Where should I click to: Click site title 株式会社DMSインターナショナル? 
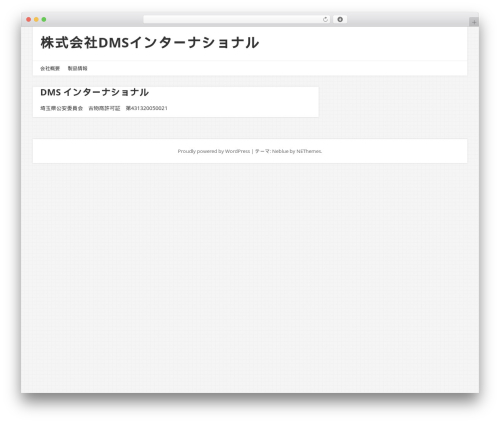(x=150, y=43)
